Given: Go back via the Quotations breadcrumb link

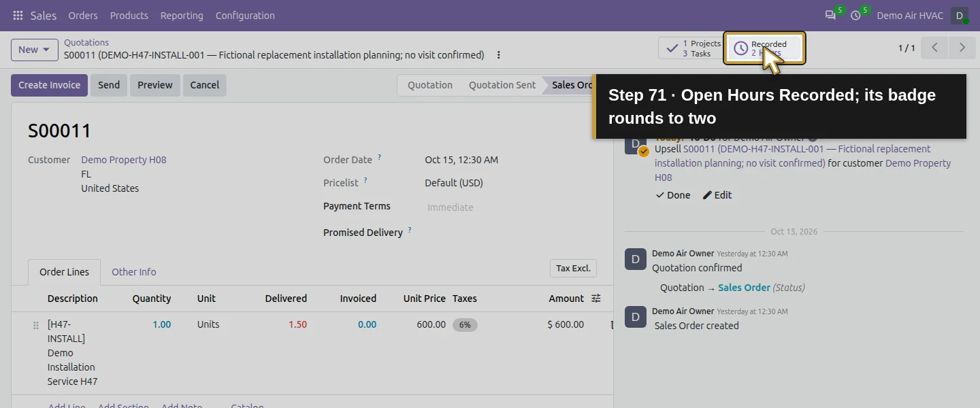Looking at the screenshot, I should click(86, 42).
